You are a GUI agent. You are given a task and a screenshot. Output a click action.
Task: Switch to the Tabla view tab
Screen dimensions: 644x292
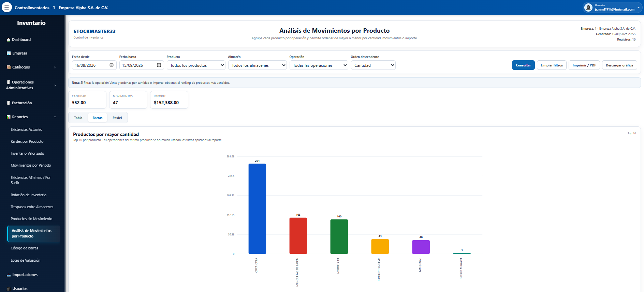coord(78,118)
